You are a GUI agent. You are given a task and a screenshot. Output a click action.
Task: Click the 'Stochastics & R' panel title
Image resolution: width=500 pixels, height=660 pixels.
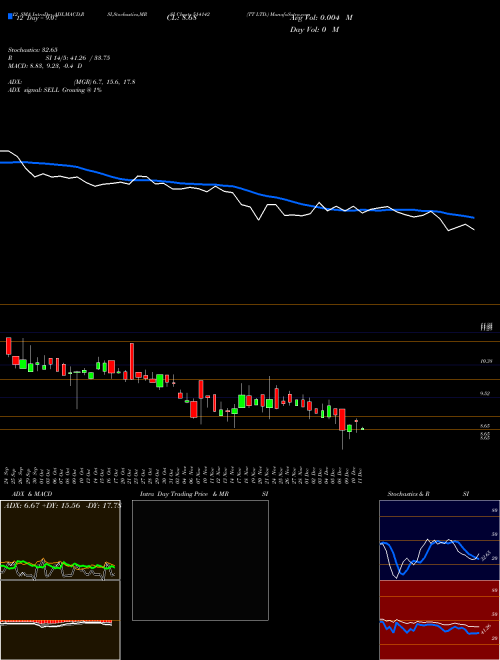point(408,494)
